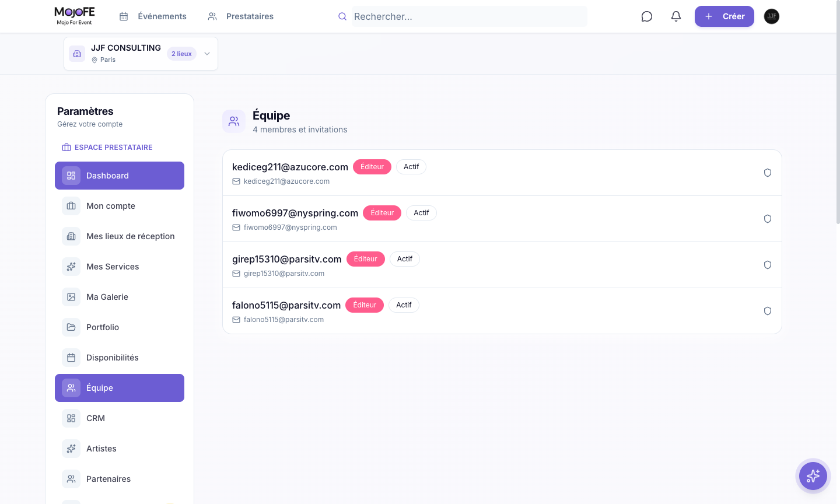Open the CRM section
Viewport: 840px width, 504px height.
[x=120, y=418]
